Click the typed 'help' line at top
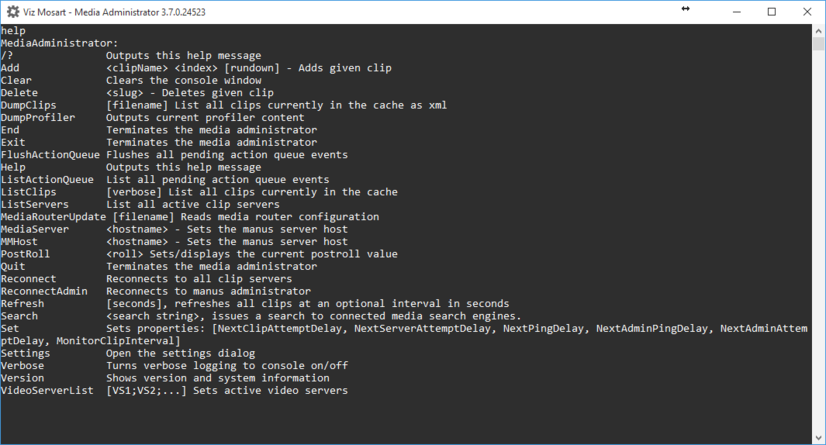 [x=13, y=31]
